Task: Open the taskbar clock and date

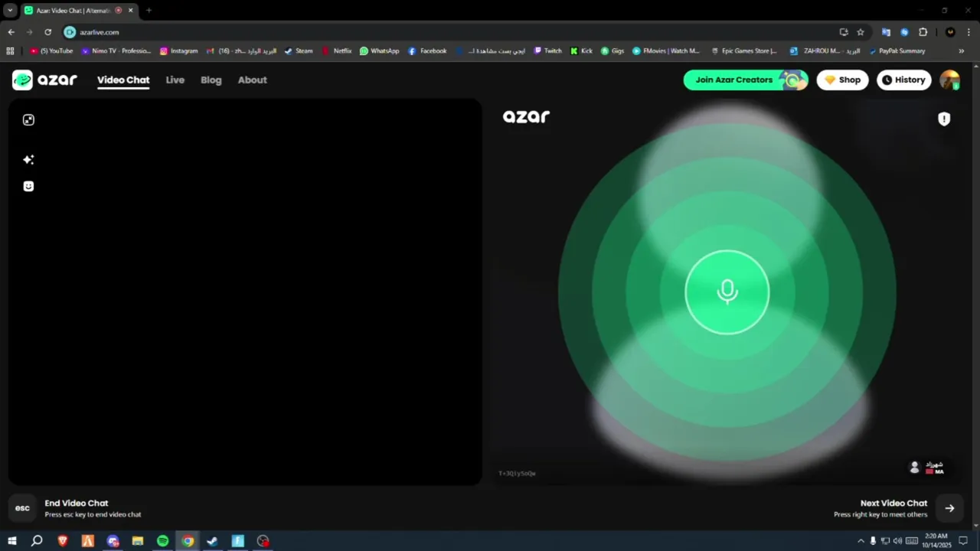Action: tap(936, 541)
